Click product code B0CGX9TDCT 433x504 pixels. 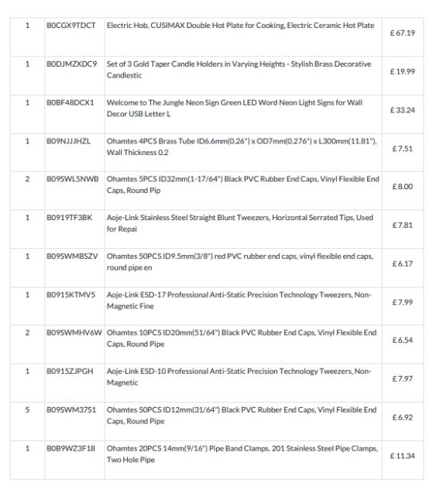coord(71,26)
